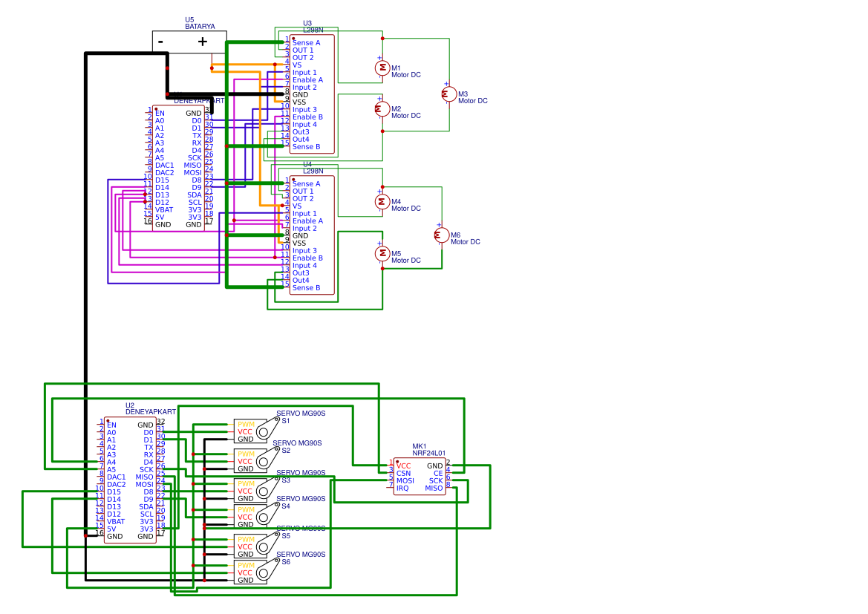Select the PWM pin of servo S1
This screenshot has width=868, height=614.
coord(246,425)
